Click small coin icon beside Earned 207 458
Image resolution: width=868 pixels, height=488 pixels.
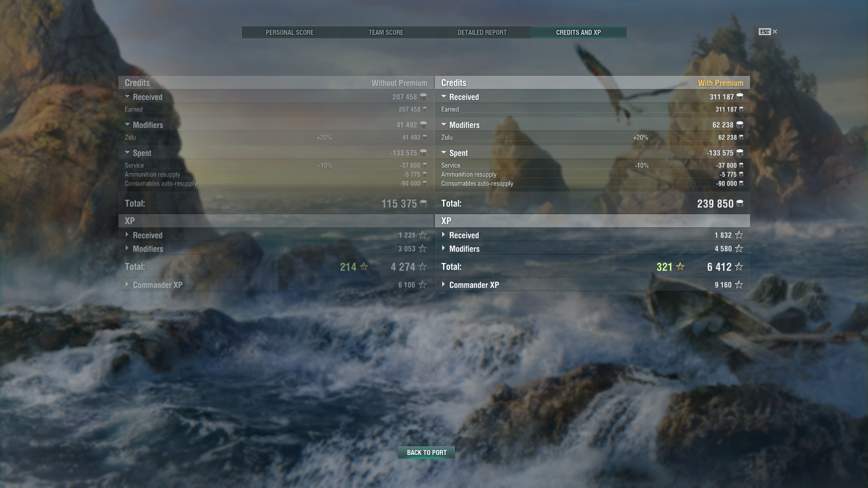coord(425,109)
